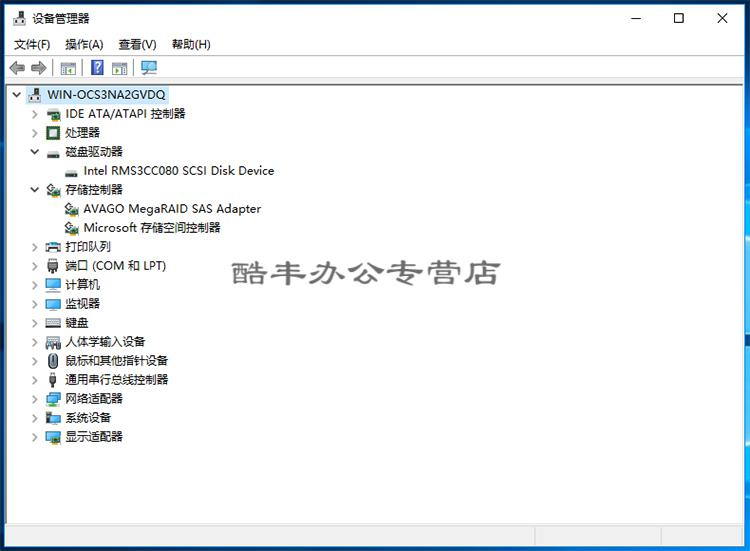750x551 pixels.
Task: Click the display adapters (显示适配器) icon
Action: coord(53,437)
